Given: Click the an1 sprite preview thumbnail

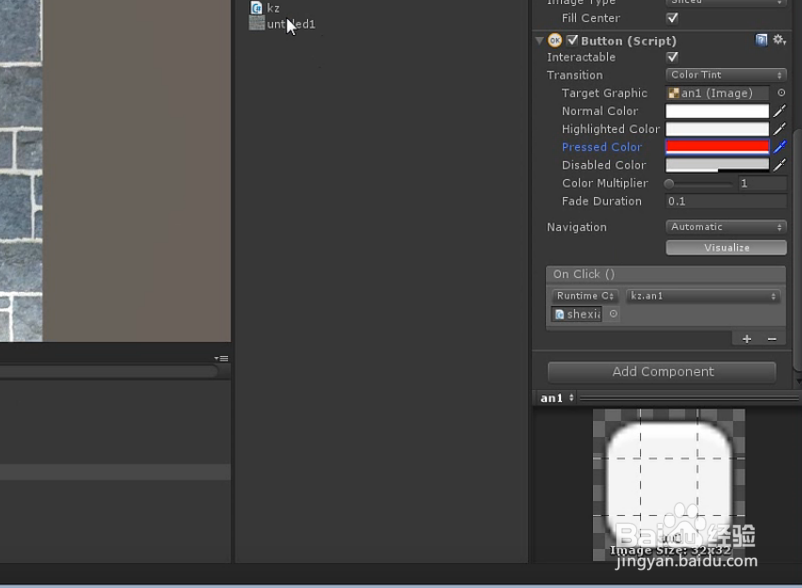Looking at the screenshot, I should (x=669, y=485).
